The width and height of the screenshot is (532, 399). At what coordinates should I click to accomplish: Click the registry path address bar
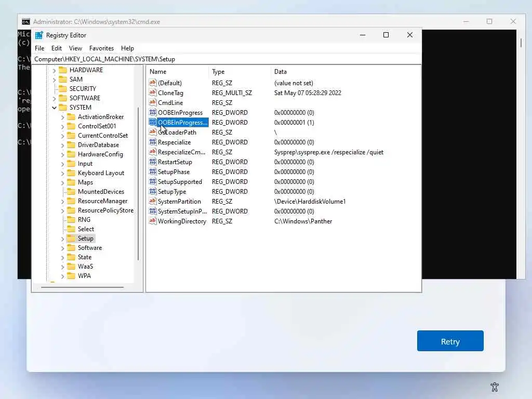click(x=227, y=59)
